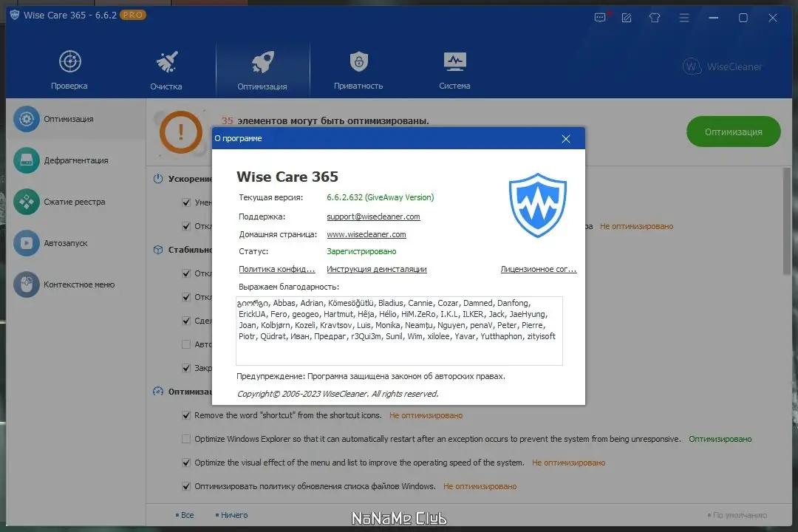Toggle 'Optimize the visual effect of the menu' checkbox
798x532 pixels.
point(186,463)
